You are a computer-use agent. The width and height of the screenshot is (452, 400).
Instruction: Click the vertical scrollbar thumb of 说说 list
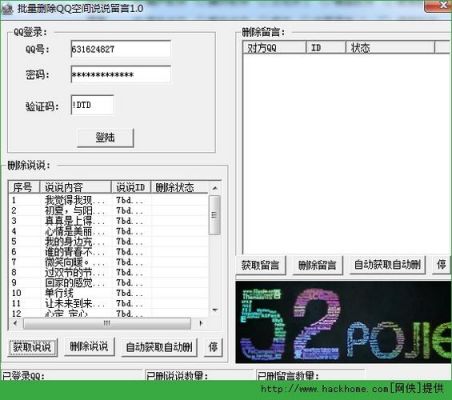click(214, 215)
